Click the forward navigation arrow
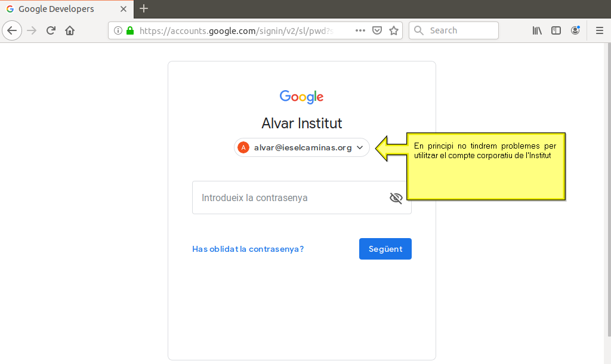This screenshot has height=364, width=611. pos(32,30)
